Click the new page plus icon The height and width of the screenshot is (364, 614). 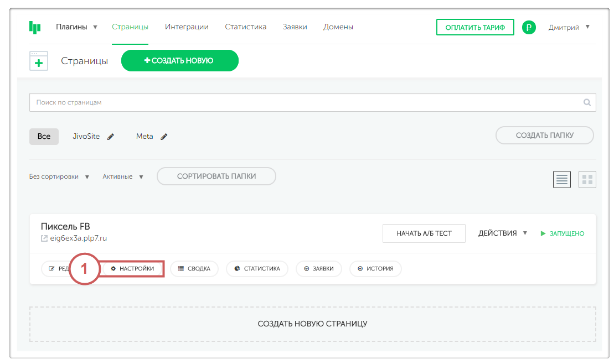coord(39,61)
